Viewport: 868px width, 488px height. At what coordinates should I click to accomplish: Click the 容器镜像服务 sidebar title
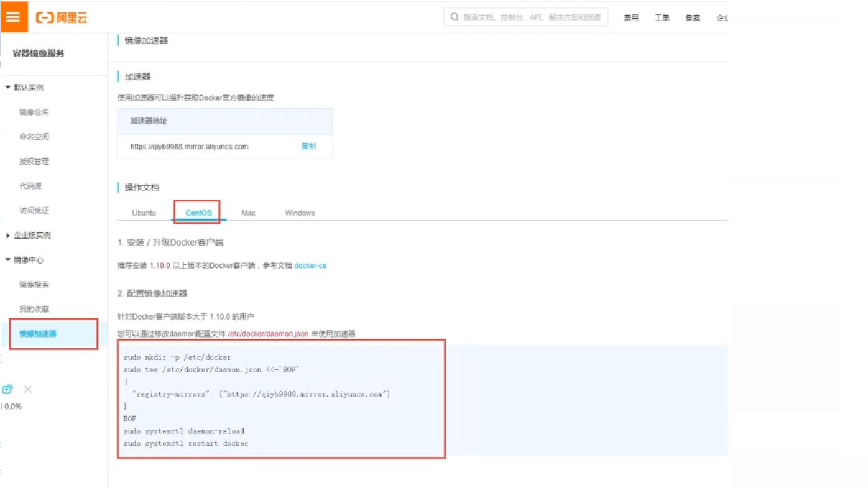tap(39, 53)
